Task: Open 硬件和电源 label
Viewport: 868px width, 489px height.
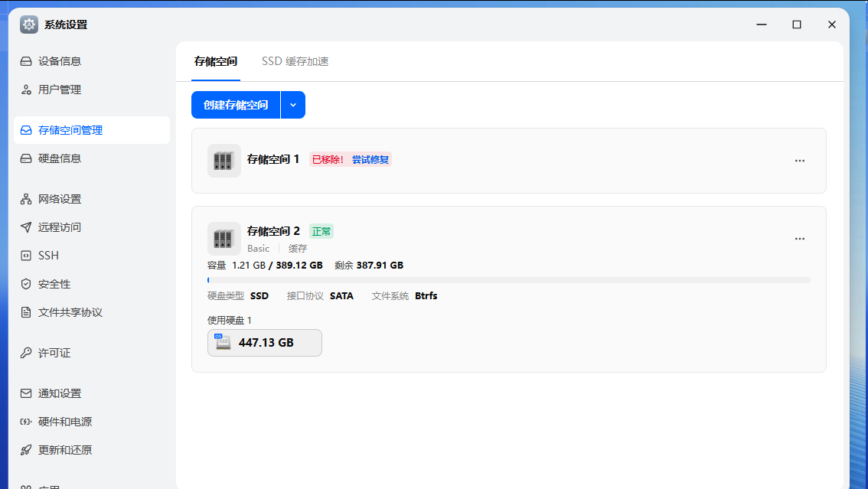Action: pos(65,422)
